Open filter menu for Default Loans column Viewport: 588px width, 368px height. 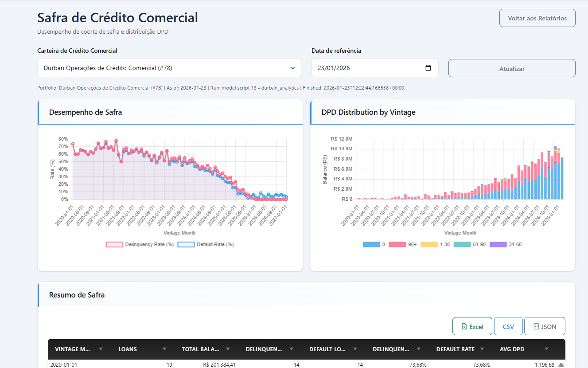click(x=355, y=349)
